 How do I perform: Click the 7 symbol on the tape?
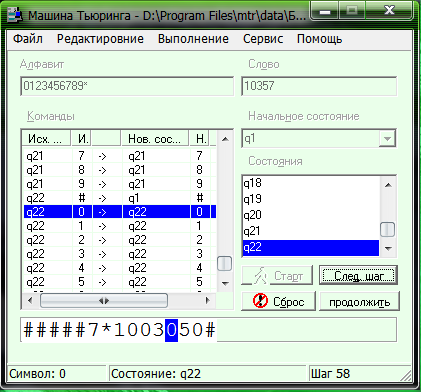[94, 330]
